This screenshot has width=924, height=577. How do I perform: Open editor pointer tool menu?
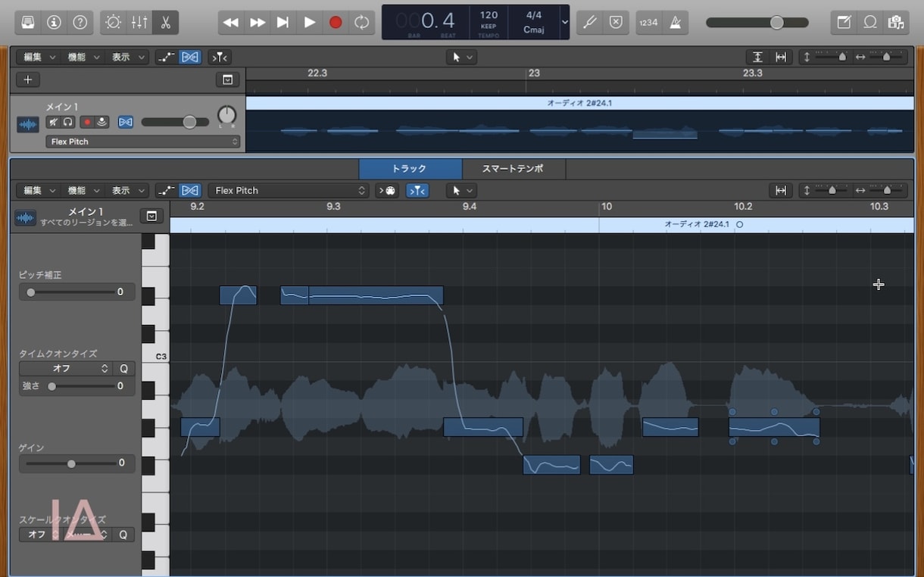click(461, 191)
